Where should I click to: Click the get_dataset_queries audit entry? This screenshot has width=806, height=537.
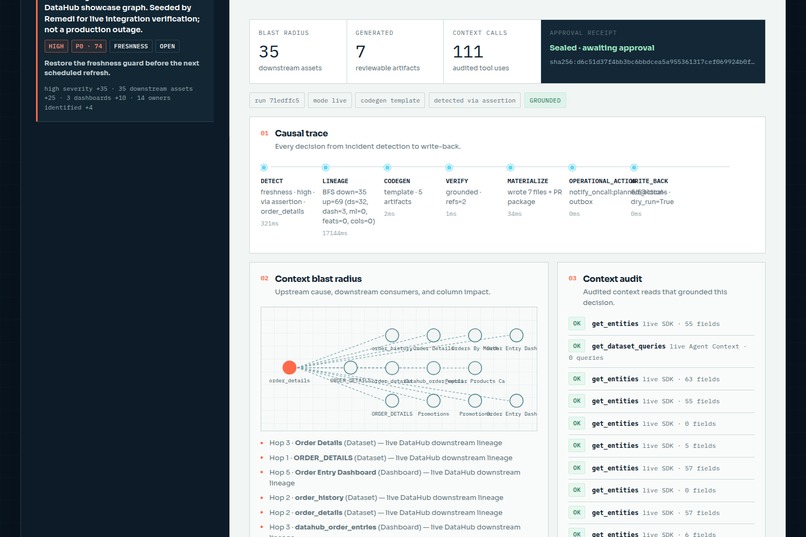[661, 351]
